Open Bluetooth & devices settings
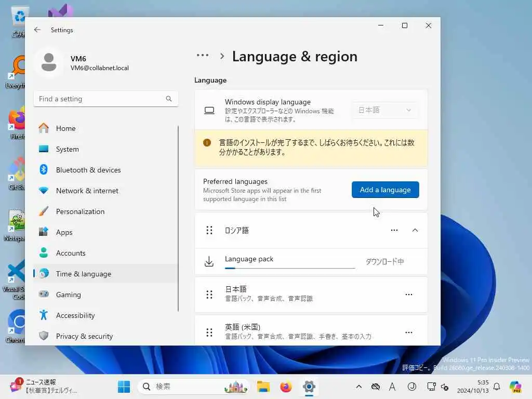Image resolution: width=532 pixels, height=399 pixels. [x=105, y=170]
